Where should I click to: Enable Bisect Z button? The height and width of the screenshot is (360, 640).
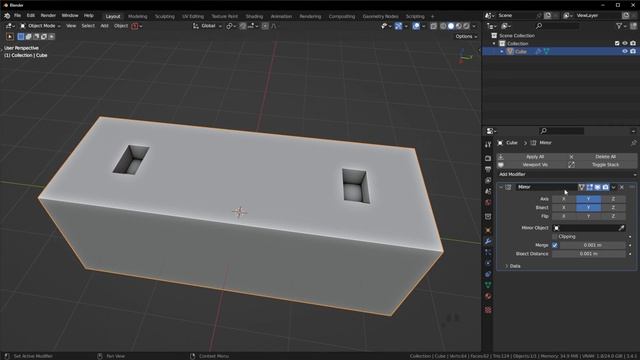tap(613, 208)
